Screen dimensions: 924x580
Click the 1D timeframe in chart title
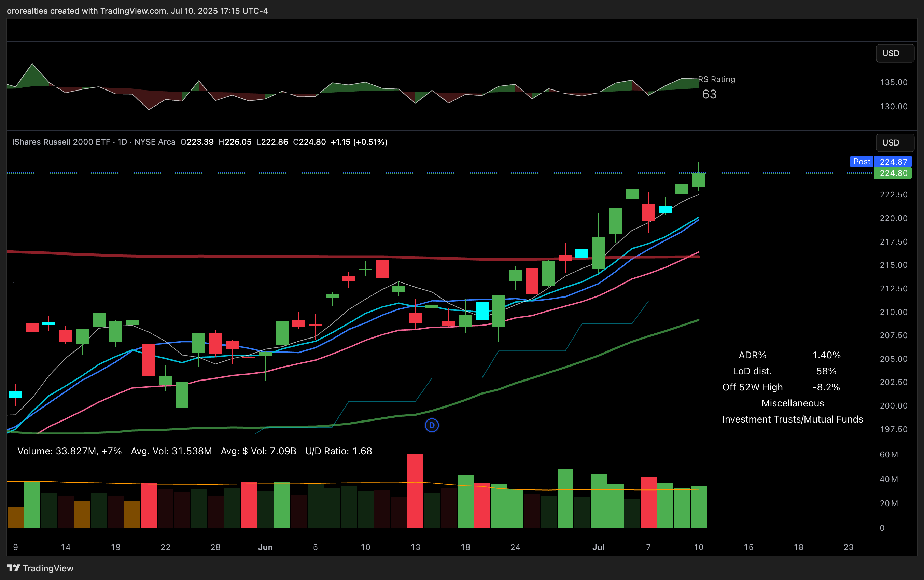pos(122,142)
